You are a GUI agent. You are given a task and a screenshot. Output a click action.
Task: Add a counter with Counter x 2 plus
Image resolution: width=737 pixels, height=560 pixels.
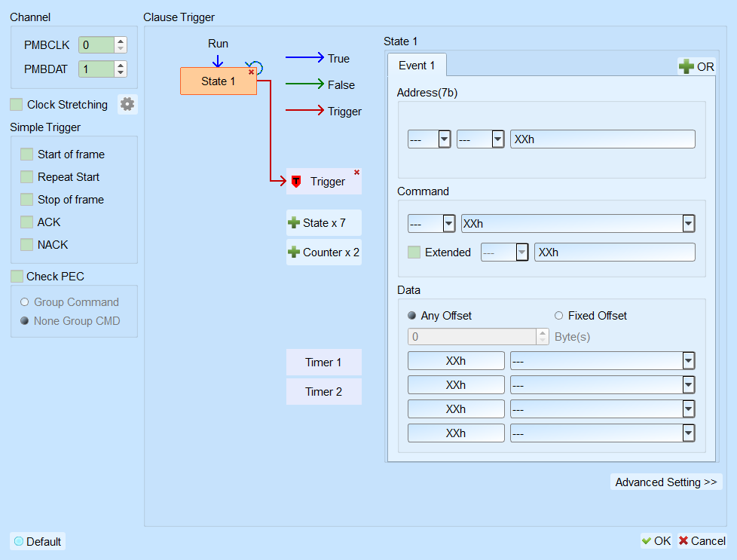click(x=294, y=252)
